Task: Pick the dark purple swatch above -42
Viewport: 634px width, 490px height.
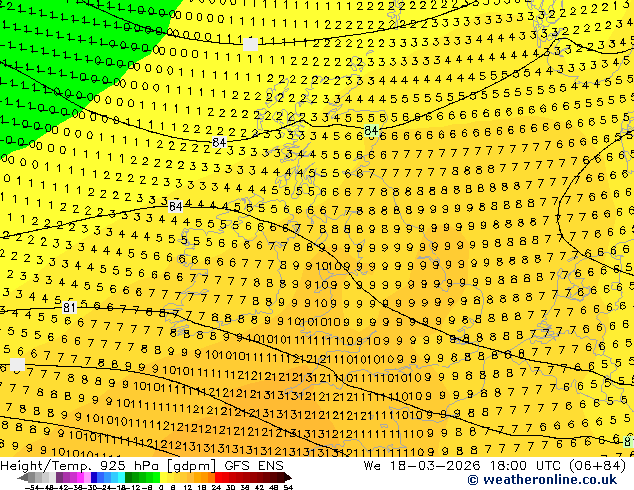Action: pos(59,478)
